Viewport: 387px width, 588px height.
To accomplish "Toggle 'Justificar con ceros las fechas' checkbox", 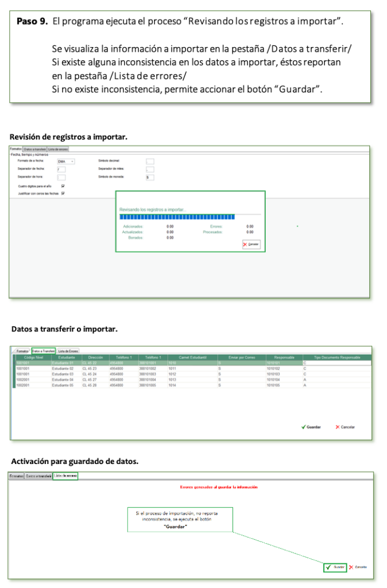I will [63, 194].
